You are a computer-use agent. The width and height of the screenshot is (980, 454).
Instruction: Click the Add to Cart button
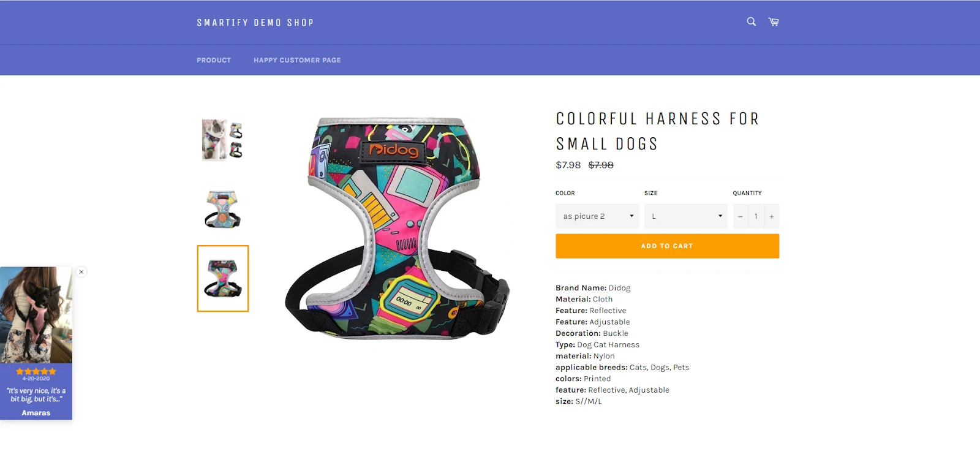[x=667, y=246]
